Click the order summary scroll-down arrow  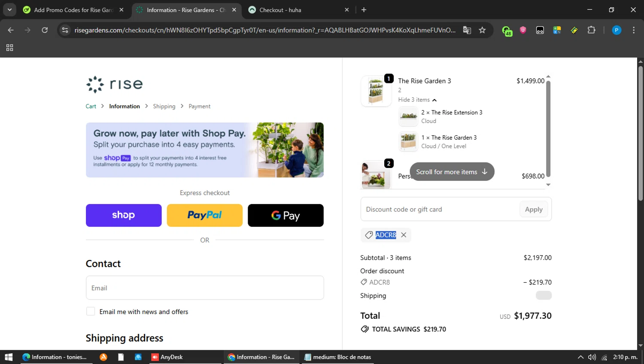[x=548, y=185]
